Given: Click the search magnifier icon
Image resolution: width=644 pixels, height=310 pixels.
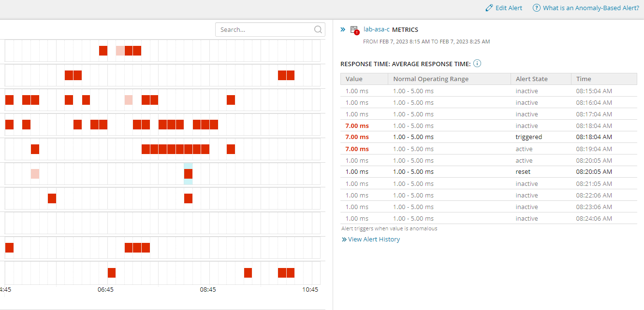Looking at the screenshot, I should [x=318, y=29].
